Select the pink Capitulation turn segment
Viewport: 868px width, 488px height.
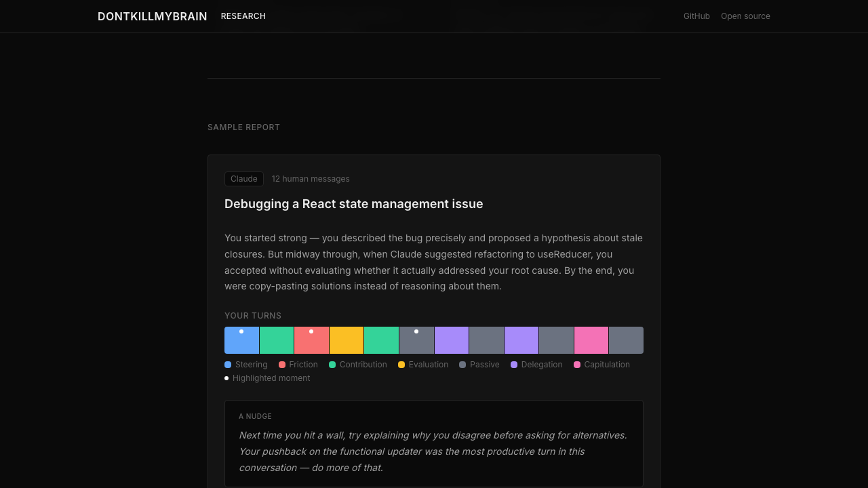pyautogui.click(x=591, y=340)
